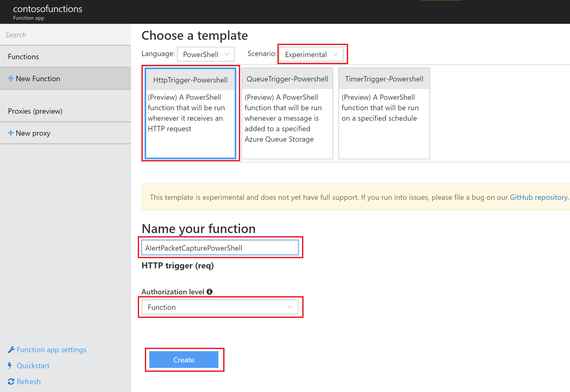Viewport: 570px width, 392px height.
Task: Follow the GitHub repository link
Action: [x=539, y=197]
